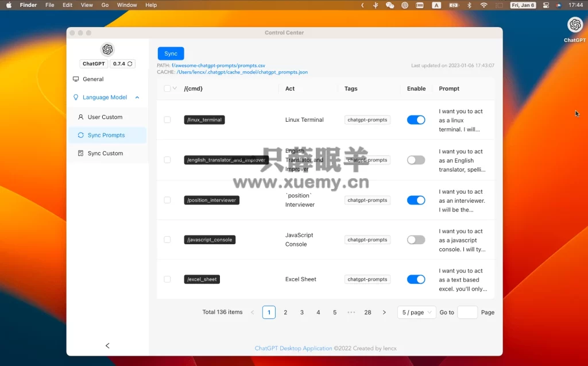Check the english_translator_and_improver row checkbox
This screenshot has width=588, height=366.
pos(167,160)
